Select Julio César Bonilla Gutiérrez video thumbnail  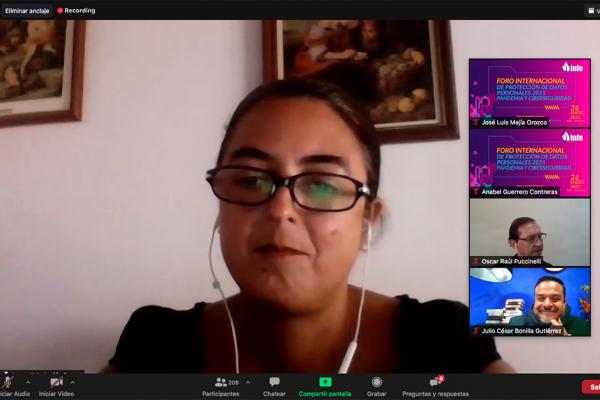pyautogui.click(x=530, y=302)
